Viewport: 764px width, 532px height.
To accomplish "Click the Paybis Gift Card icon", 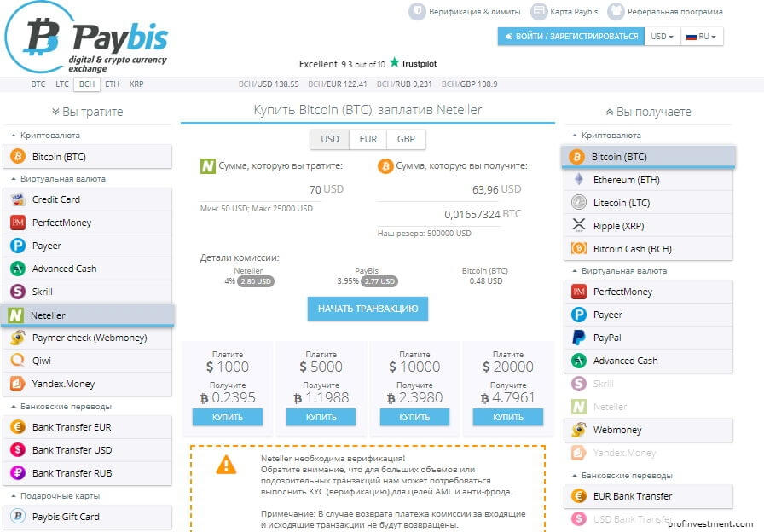I will coord(18,516).
